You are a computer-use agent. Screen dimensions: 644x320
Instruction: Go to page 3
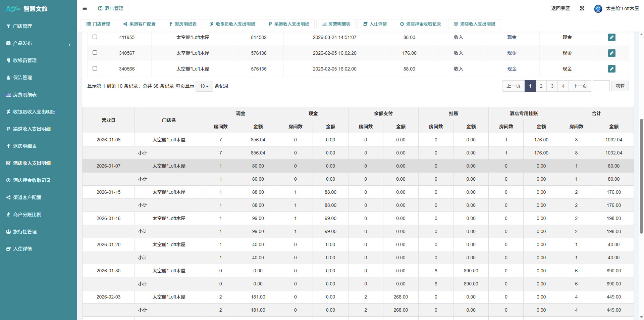coord(552,86)
